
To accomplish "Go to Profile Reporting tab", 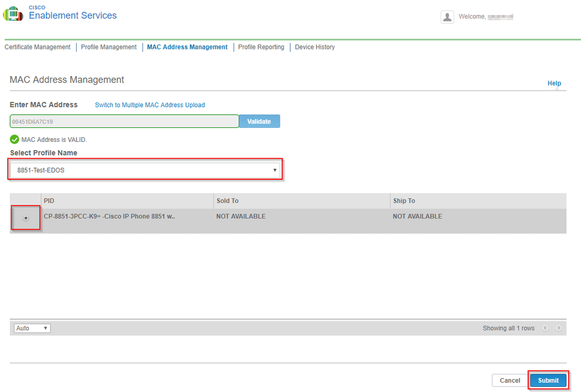I will point(261,47).
